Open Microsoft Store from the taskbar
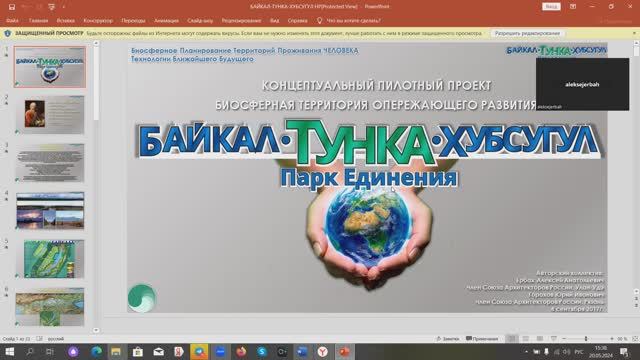Screen dimensions: 640x360 (138, 352)
